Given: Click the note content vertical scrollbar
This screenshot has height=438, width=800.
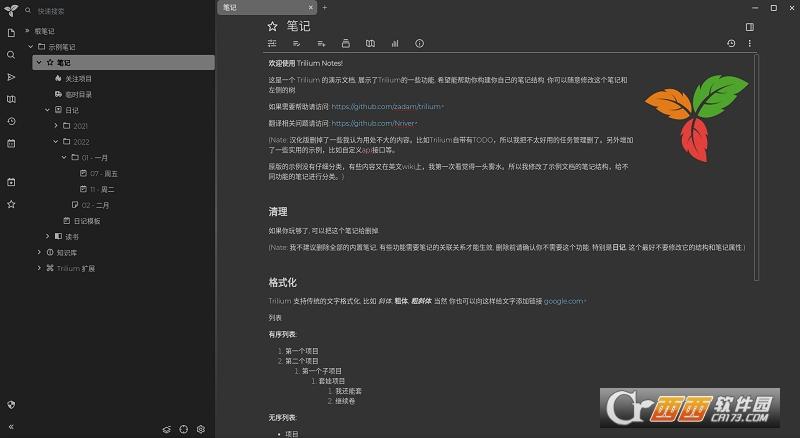Looking at the screenshot, I should point(756,167).
